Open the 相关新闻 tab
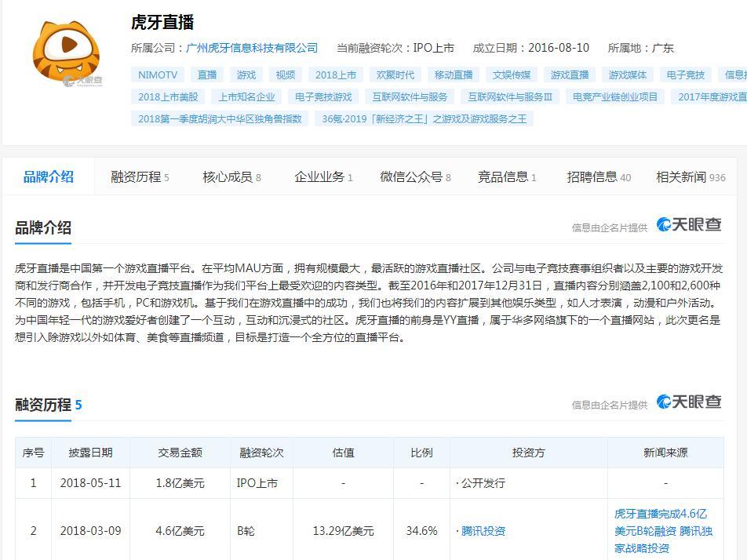 click(687, 176)
